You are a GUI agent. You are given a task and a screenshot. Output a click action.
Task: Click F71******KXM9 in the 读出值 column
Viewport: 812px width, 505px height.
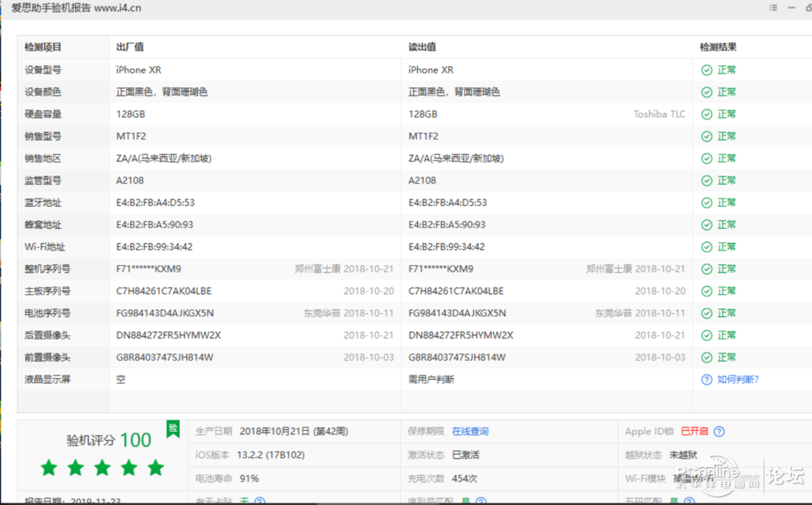tap(441, 269)
